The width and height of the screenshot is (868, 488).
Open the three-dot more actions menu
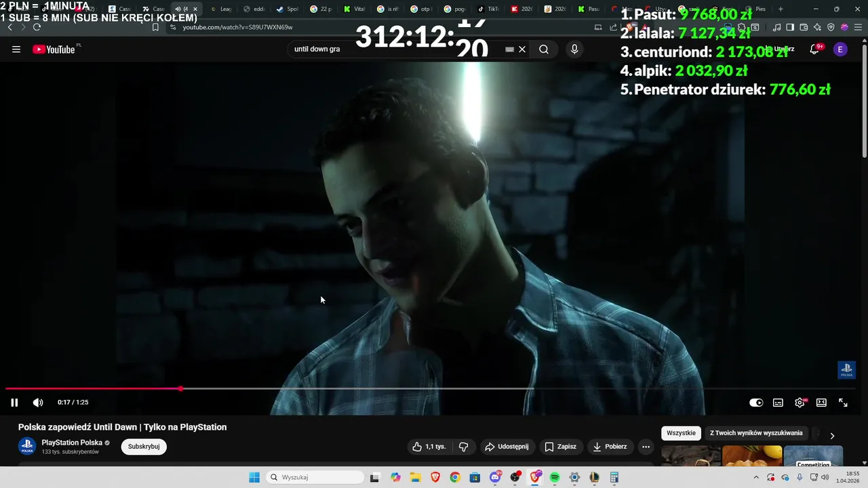pyautogui.click(x=646, y=447)
